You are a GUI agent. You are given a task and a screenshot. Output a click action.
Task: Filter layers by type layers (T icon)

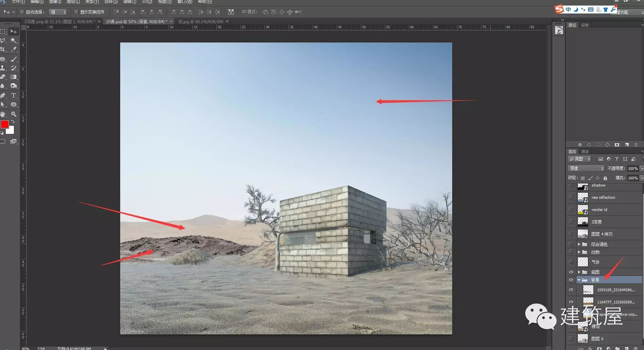coord(617,159)
